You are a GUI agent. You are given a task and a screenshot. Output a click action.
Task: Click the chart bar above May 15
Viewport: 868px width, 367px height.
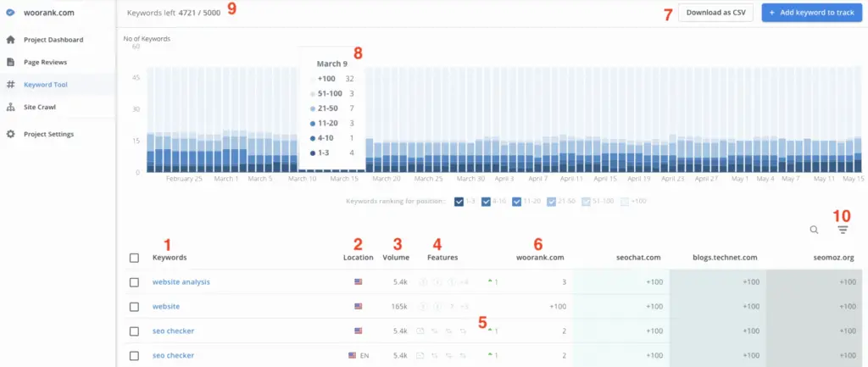tap(858, 120)
